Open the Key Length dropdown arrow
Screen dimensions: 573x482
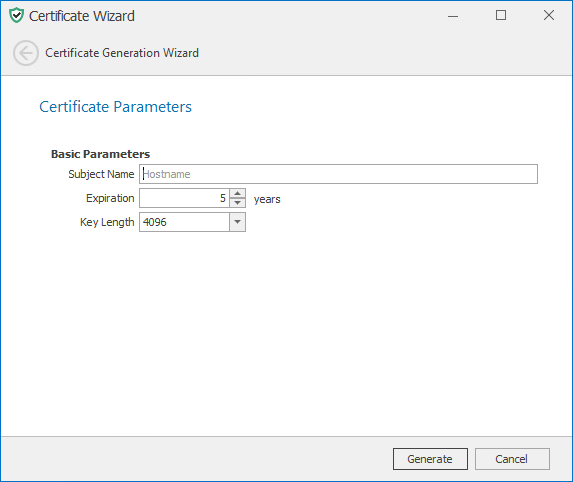click(x=238, y=222)
